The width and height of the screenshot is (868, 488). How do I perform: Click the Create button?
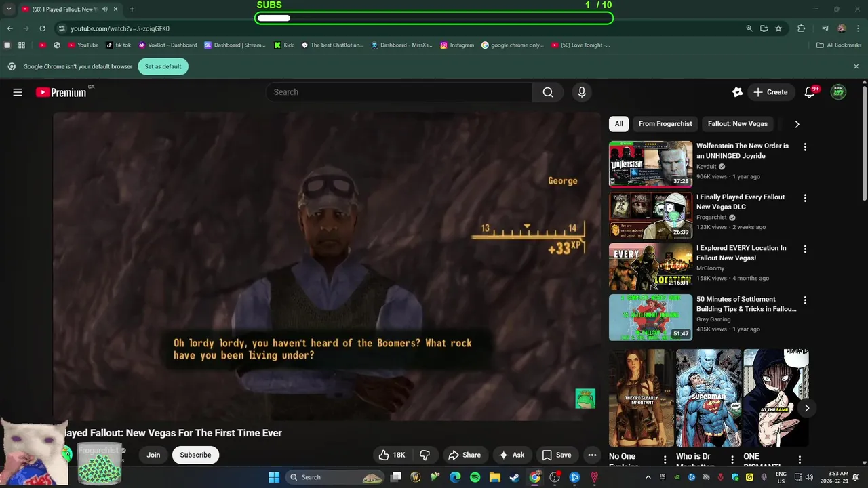tap(770, 92)
